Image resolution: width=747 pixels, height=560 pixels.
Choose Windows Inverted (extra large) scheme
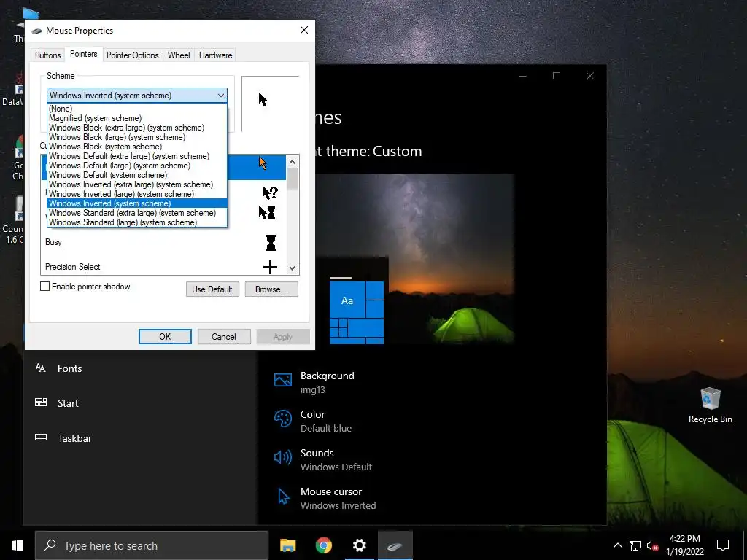pos(137,184)
